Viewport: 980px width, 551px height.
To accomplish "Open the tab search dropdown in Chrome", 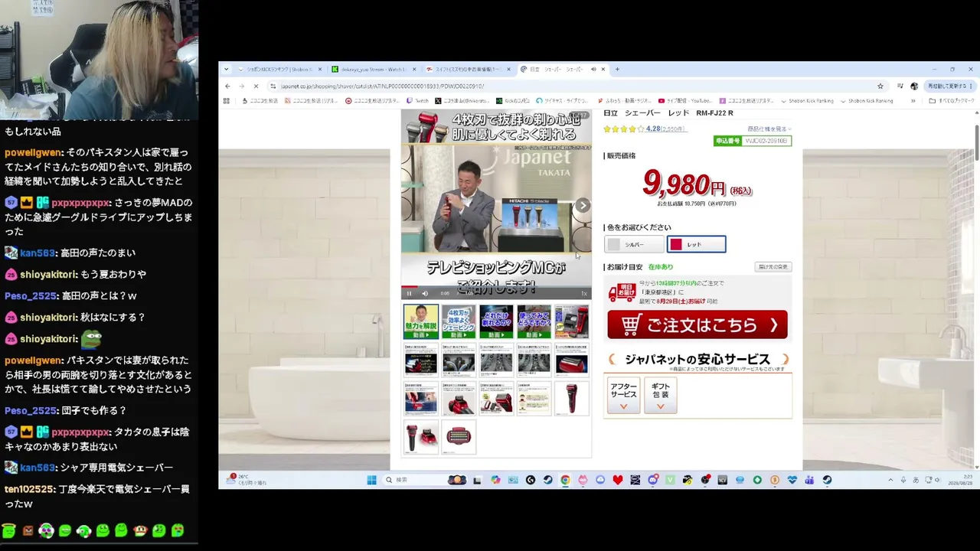I will tap(226, 69).
